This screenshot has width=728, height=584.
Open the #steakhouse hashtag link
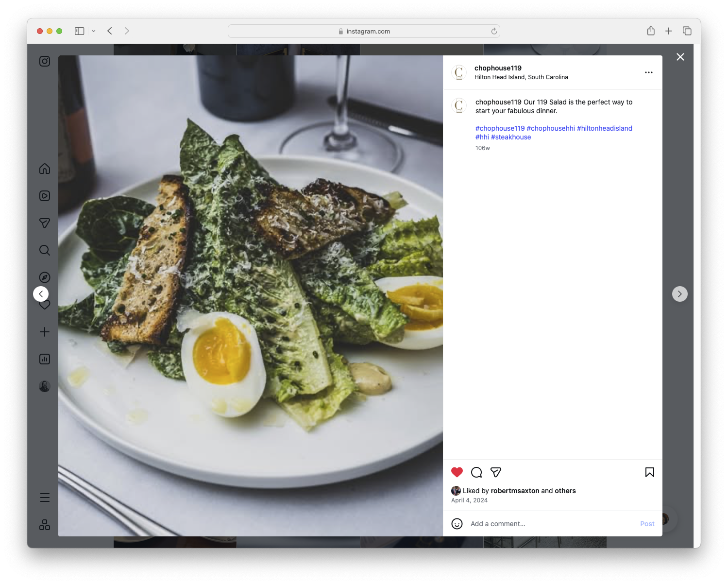pyautogui.click(x=510, y=137)
